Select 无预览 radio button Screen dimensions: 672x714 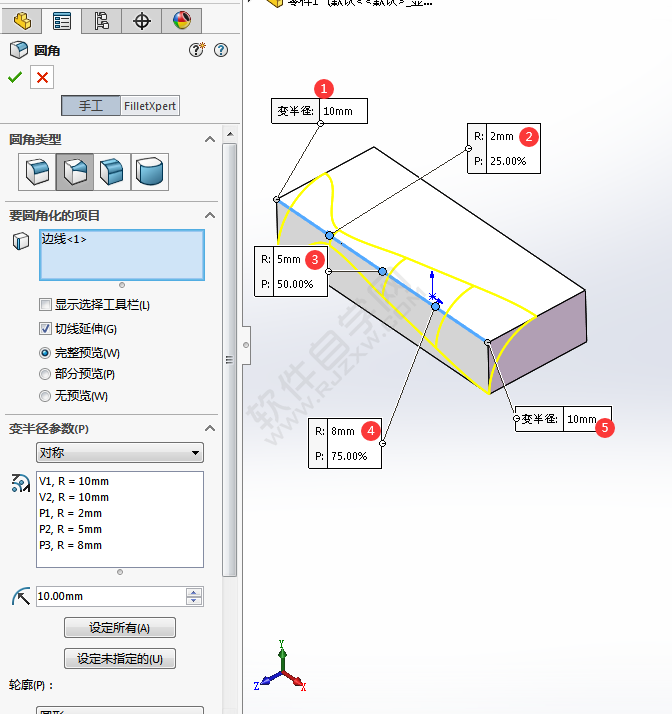pyautogui.click(x=45, y=396)
